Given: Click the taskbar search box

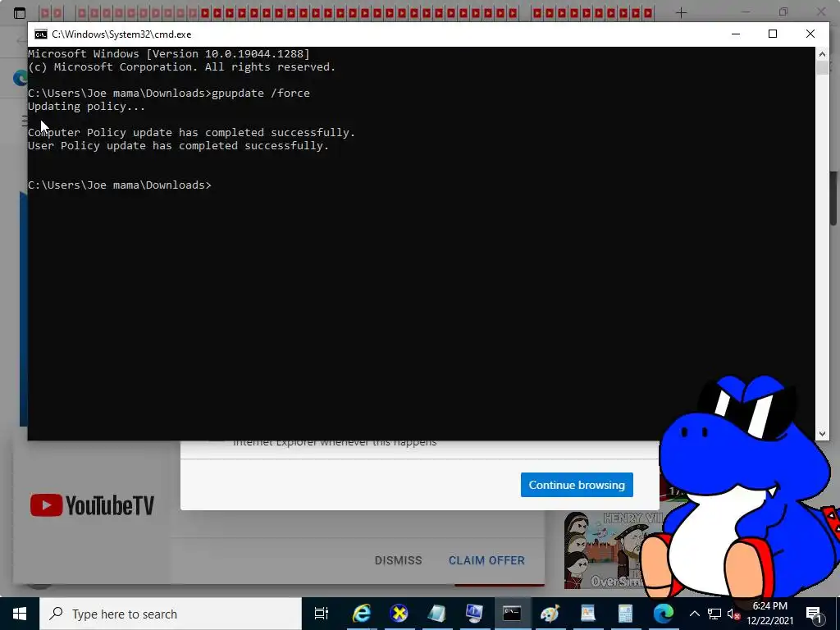Looking at the screenshot, I should pos(171,614).
